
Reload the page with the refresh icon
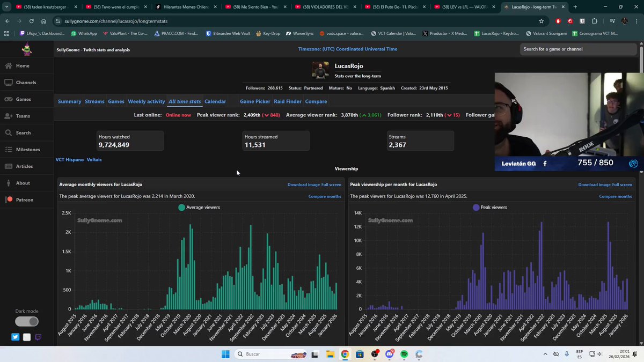point(32,21)
